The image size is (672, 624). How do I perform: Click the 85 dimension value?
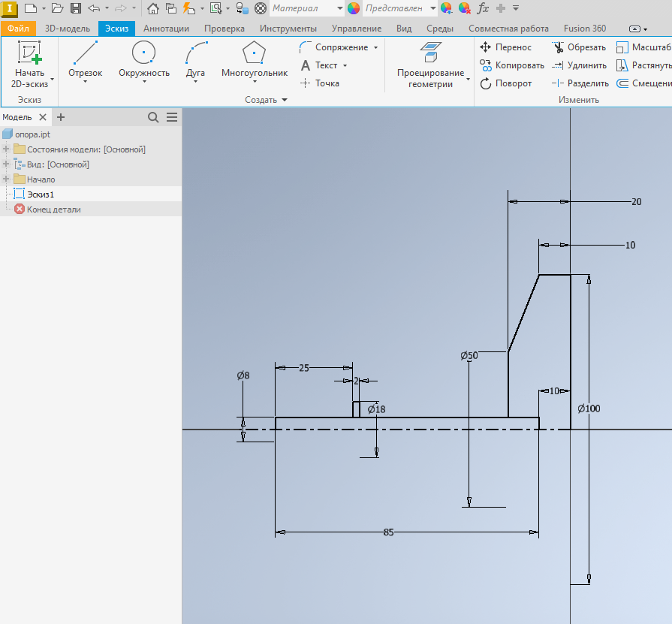click(388, 532)
